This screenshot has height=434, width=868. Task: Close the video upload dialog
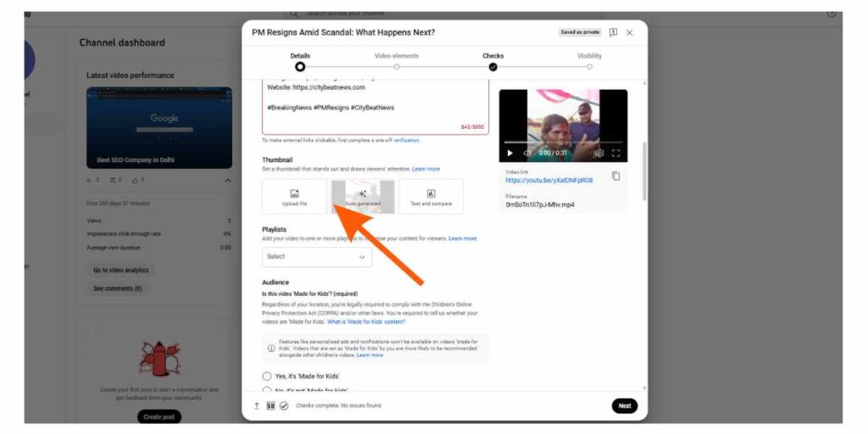click(630, 33)
